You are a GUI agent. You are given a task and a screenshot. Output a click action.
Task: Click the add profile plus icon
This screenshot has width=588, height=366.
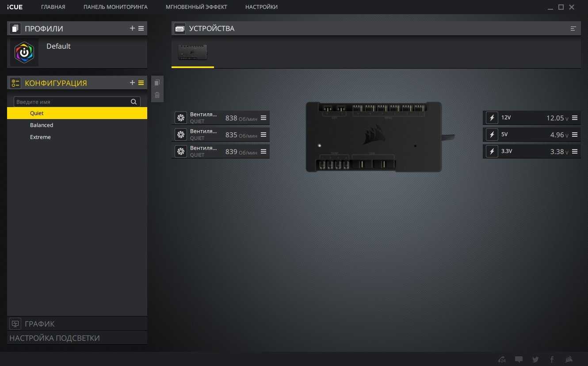pyautogui.click(x=132, y=28)
